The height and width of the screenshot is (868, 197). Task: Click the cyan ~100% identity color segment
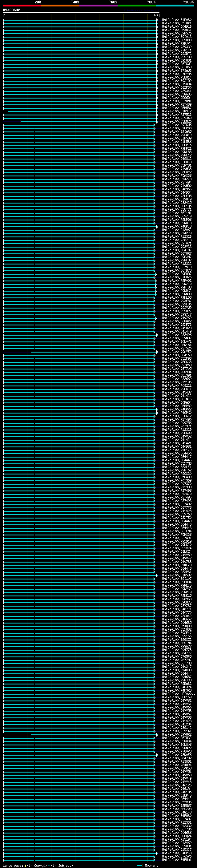click(x=175, y=6)
